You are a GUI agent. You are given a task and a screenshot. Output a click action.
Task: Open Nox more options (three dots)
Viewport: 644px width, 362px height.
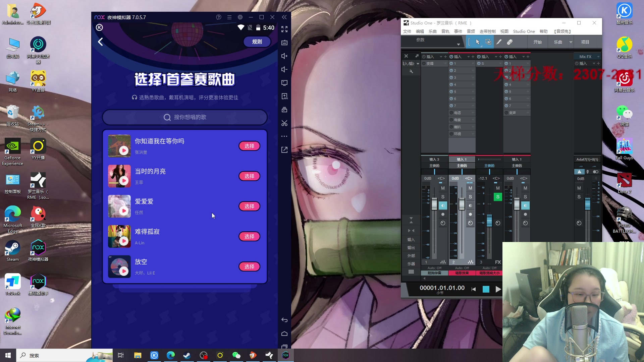[284, 136]
